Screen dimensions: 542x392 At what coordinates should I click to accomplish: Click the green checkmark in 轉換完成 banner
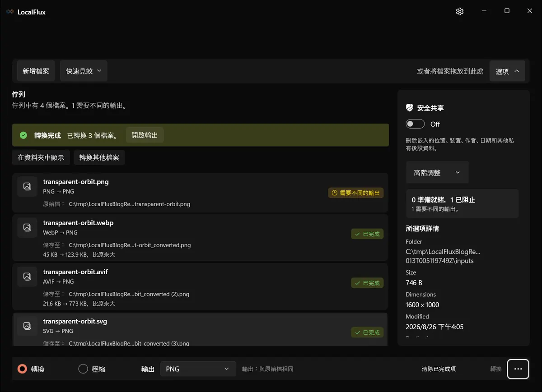click(23, 135)
